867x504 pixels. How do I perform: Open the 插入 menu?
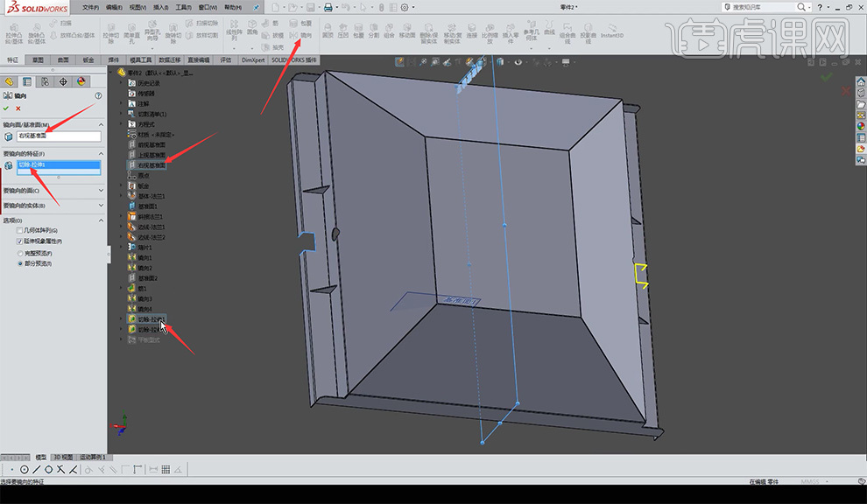pyautogui.click(x=161, y=7)
